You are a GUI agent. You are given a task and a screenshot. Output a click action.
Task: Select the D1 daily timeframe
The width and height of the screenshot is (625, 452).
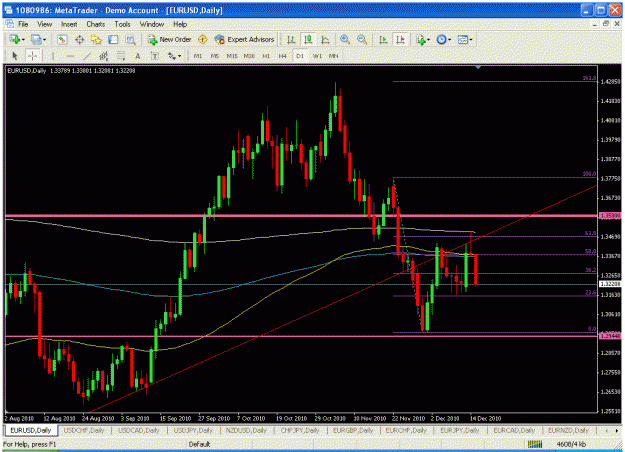pyautogui.click(x=300, y=56)
